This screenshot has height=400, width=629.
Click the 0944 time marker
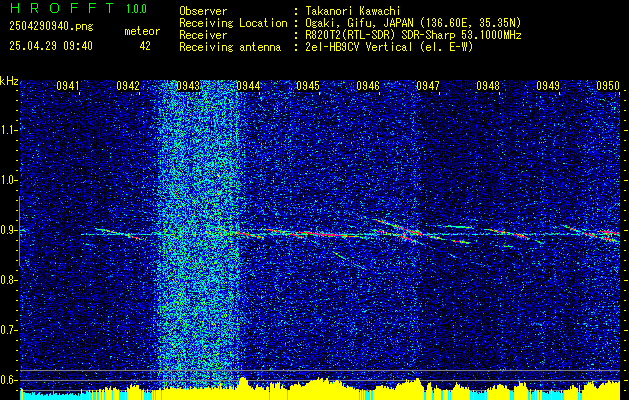click(248, 86)
